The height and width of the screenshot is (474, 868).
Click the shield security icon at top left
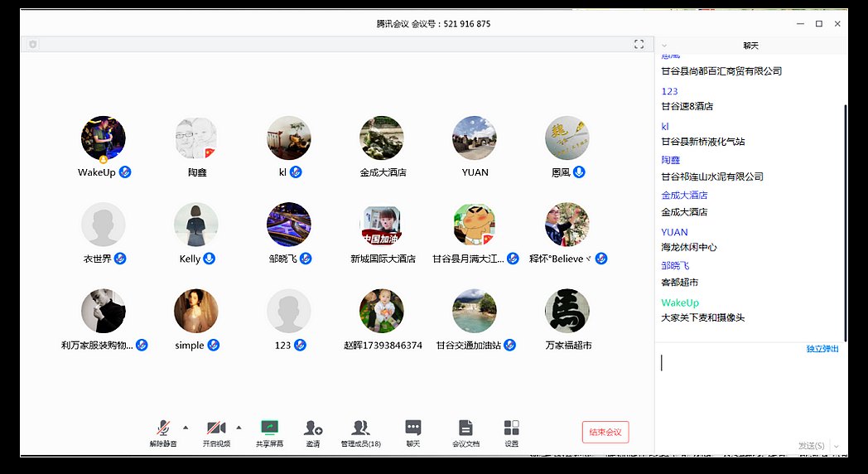coord(33,44)
